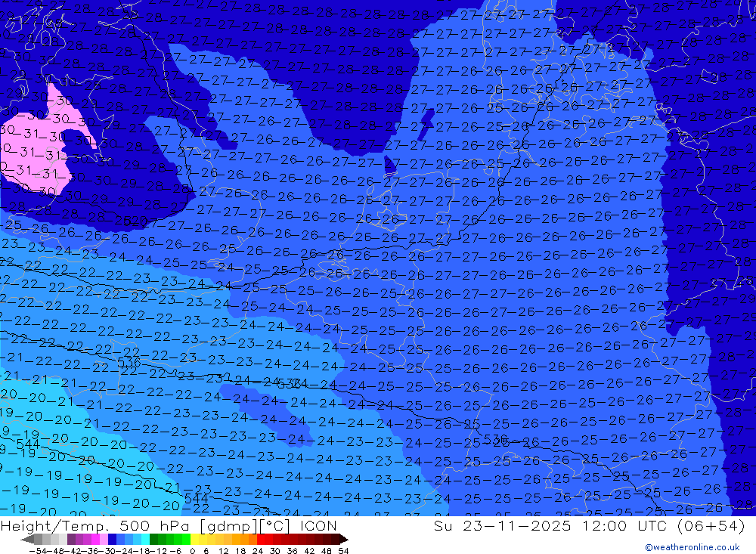Viewport: 756px width, 554px height.
Task: Select the ICON model name in the title
Action: click(x=318, y=526)
